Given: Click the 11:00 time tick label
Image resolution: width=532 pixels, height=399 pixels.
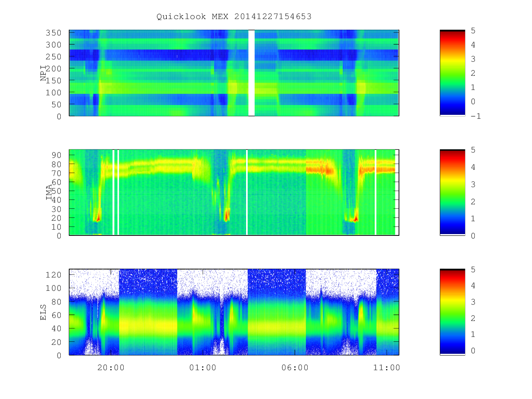Looking at the screenshot, I should 387,368.
